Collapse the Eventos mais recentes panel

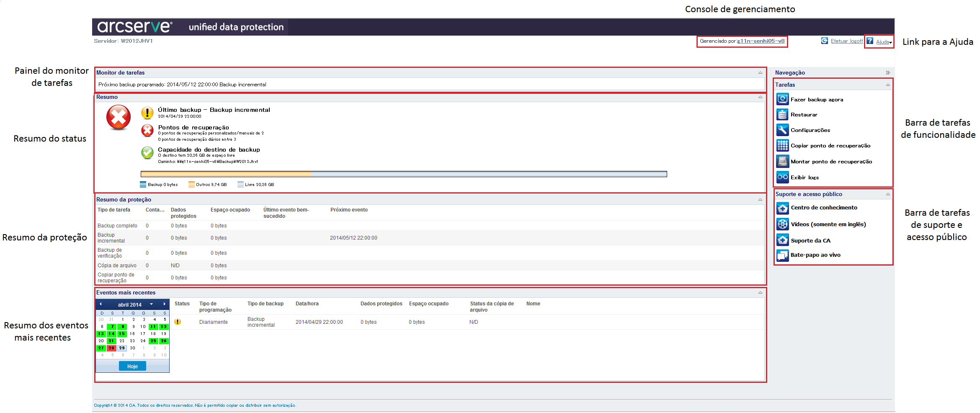760,293
